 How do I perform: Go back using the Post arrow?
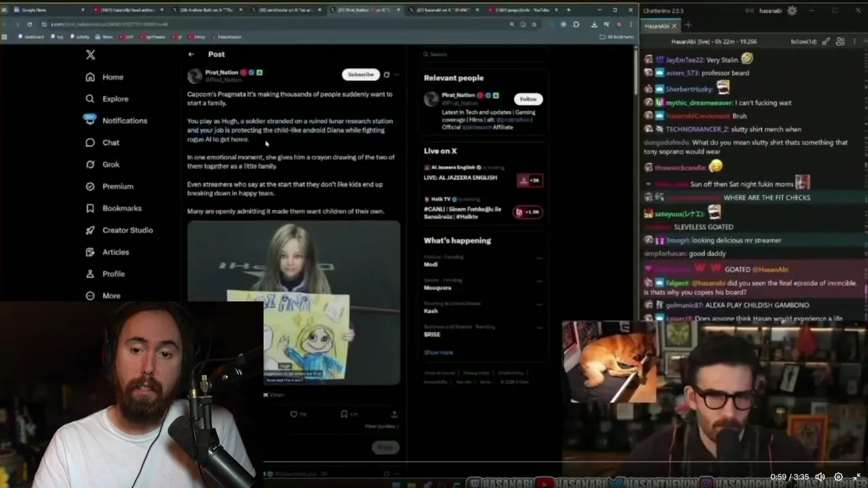191,54
